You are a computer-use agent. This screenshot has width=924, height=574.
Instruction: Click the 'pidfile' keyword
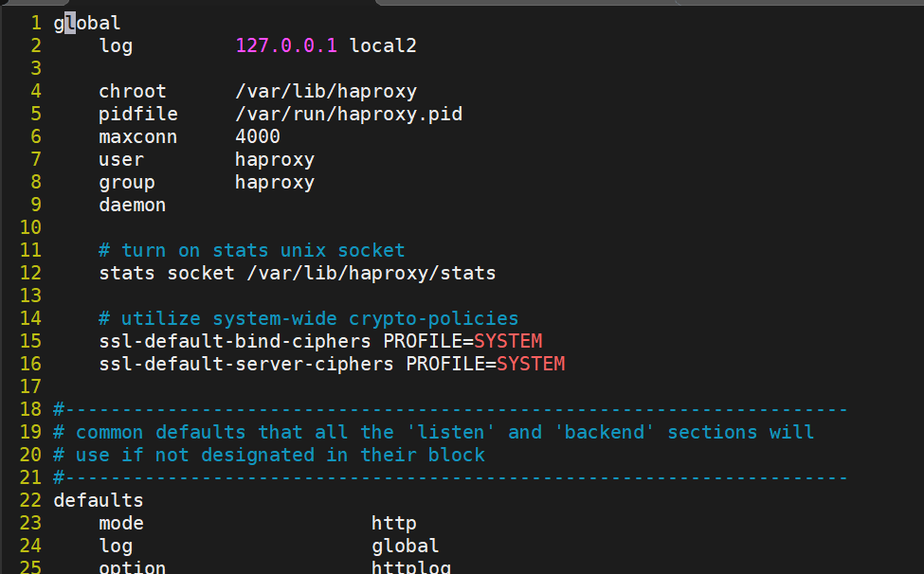pos(138,114)
